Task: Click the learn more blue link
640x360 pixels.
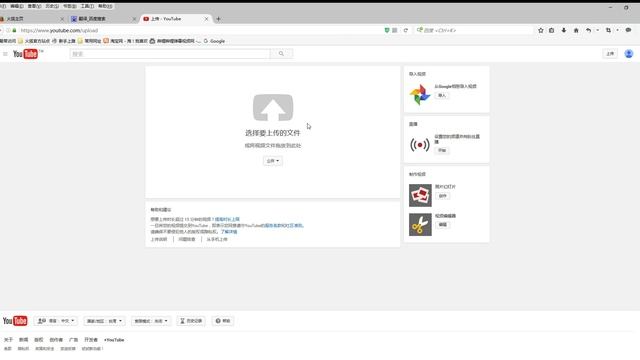Action: click(229, 231)
